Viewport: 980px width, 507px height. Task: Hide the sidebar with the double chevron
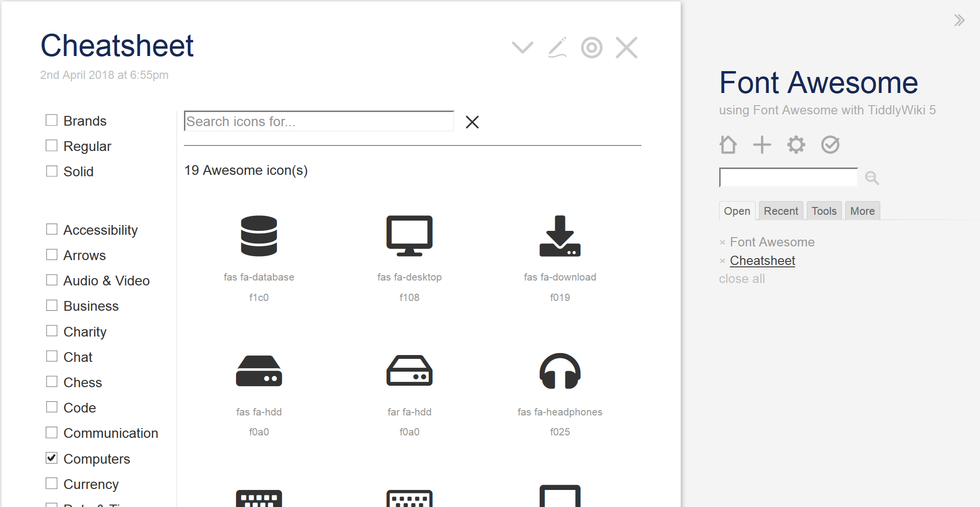(959, 20)
